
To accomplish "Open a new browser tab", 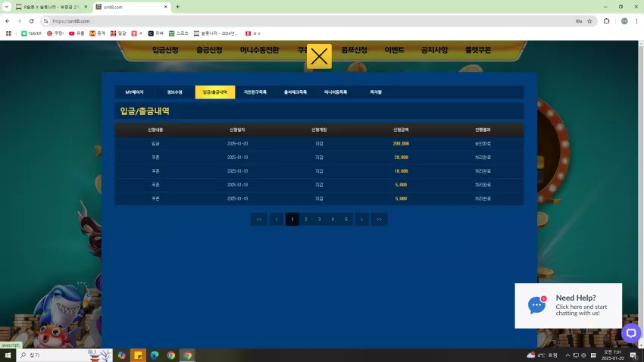I will tap(178, 7).
